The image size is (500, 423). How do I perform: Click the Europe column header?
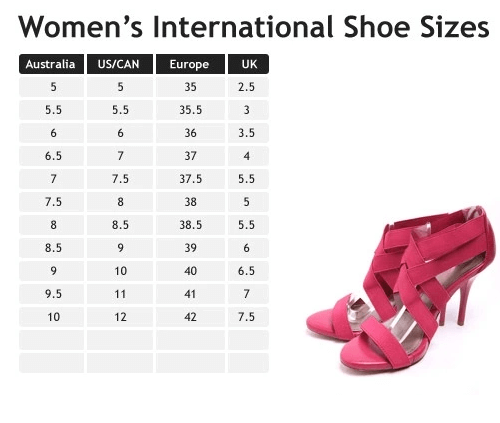pyautogui.click(x=190, y=64)
